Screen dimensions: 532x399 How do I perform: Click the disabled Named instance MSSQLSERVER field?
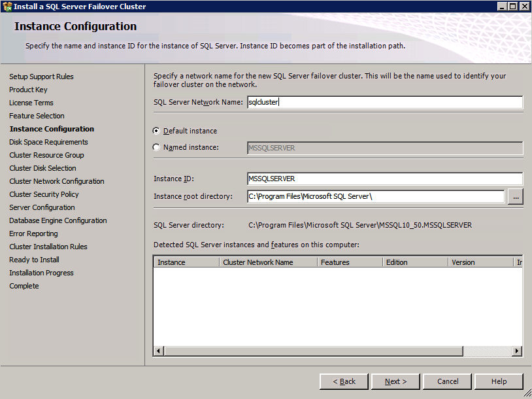pyautogui.click(x=385, y=148)
